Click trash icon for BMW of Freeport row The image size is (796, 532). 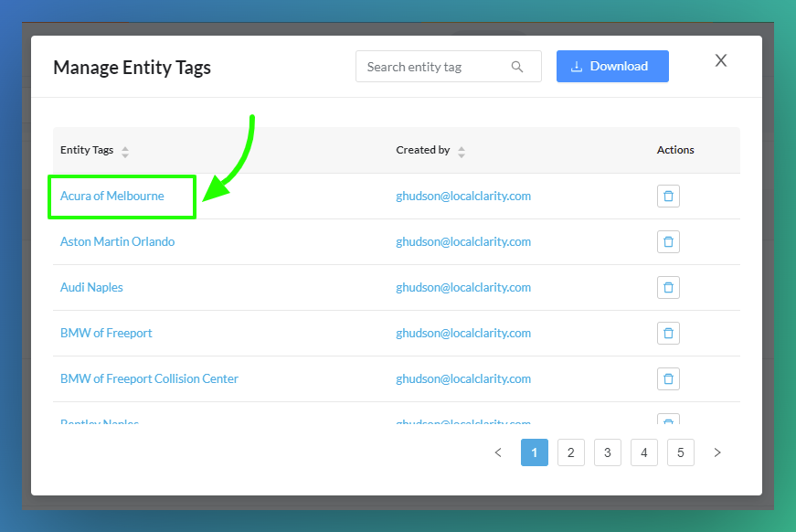click(x=668, y=333)
